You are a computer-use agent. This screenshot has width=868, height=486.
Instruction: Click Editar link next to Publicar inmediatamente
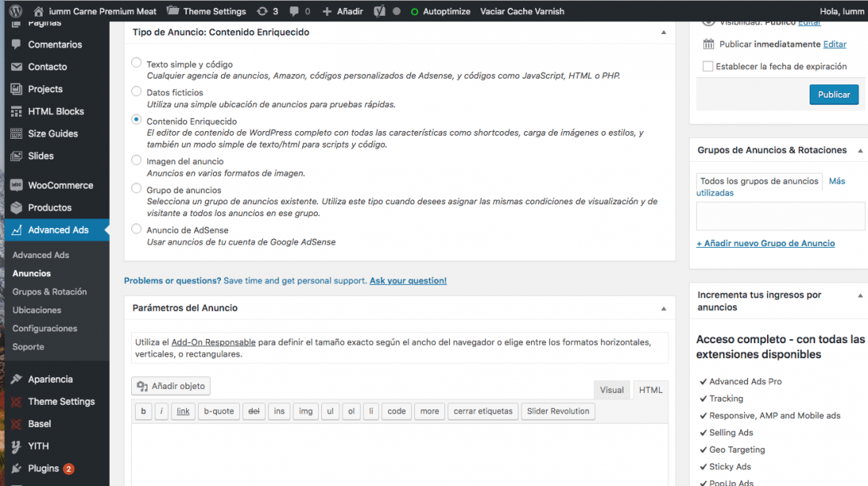[x=834, y=44]
